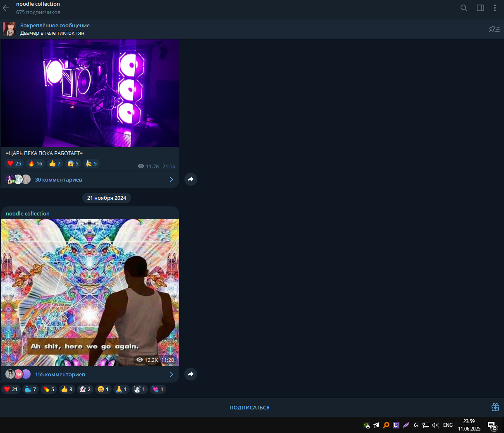
Task: Toggle the grinning face reaction showing 1
Action: 103,389
